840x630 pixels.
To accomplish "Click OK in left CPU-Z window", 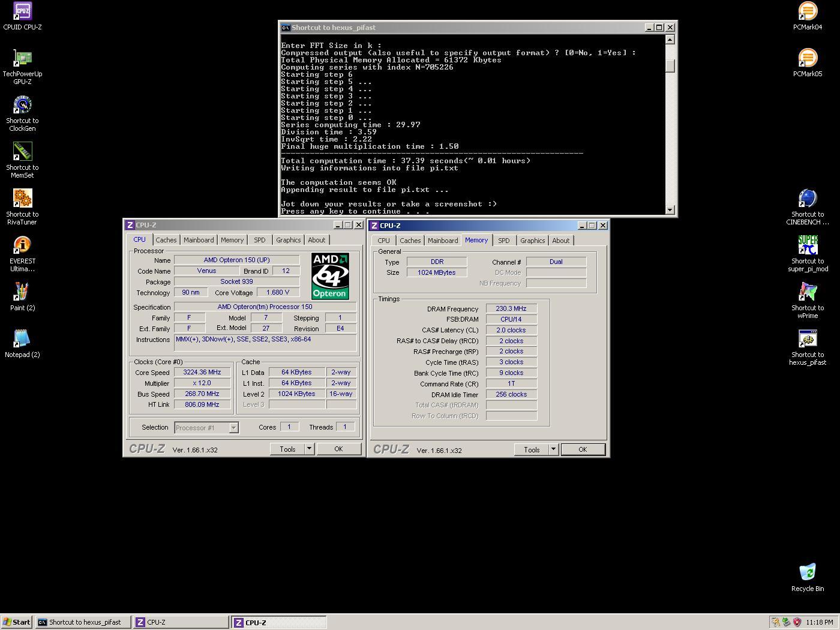I will point(338,449).
